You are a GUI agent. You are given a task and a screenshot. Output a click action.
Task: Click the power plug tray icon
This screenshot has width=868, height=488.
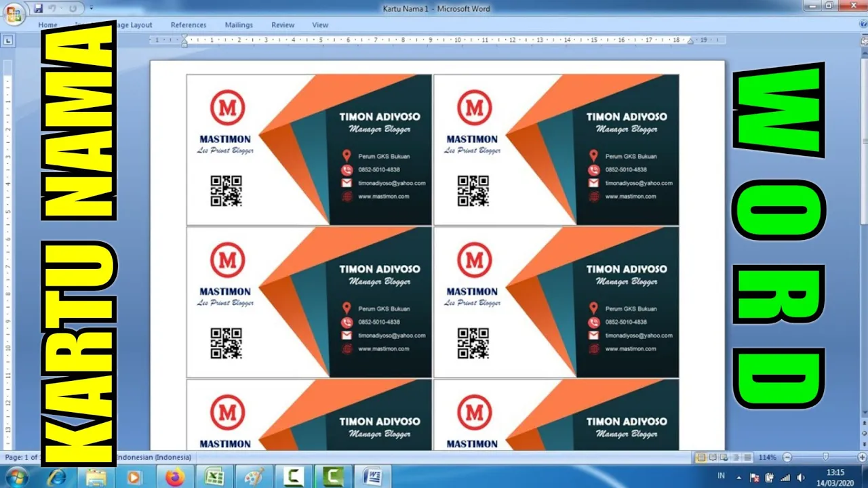tap(770, 477)
